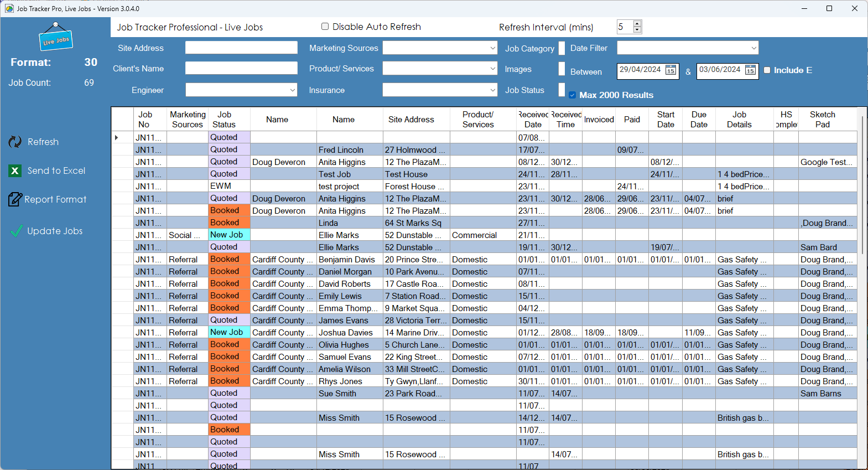Click Commercial product cell

point(483,235)
